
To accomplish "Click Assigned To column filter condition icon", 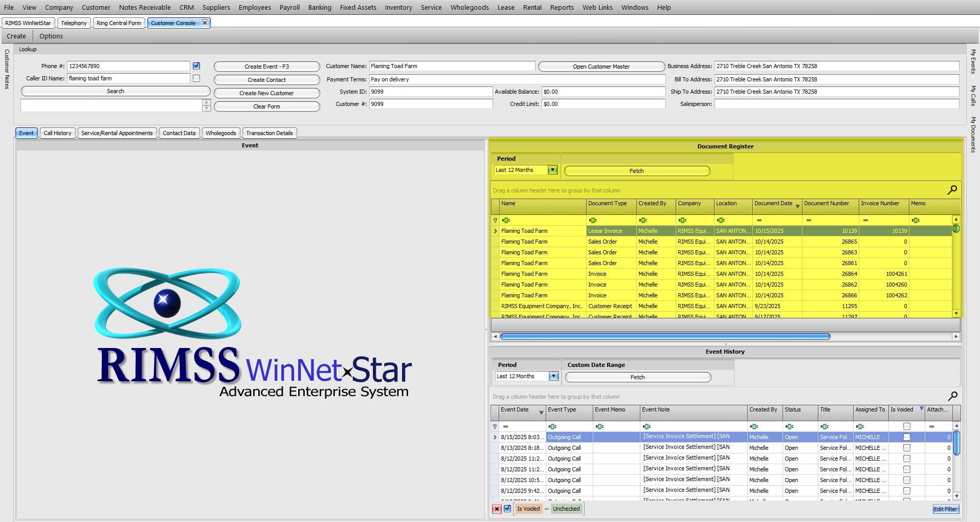I will click(860, 426).
